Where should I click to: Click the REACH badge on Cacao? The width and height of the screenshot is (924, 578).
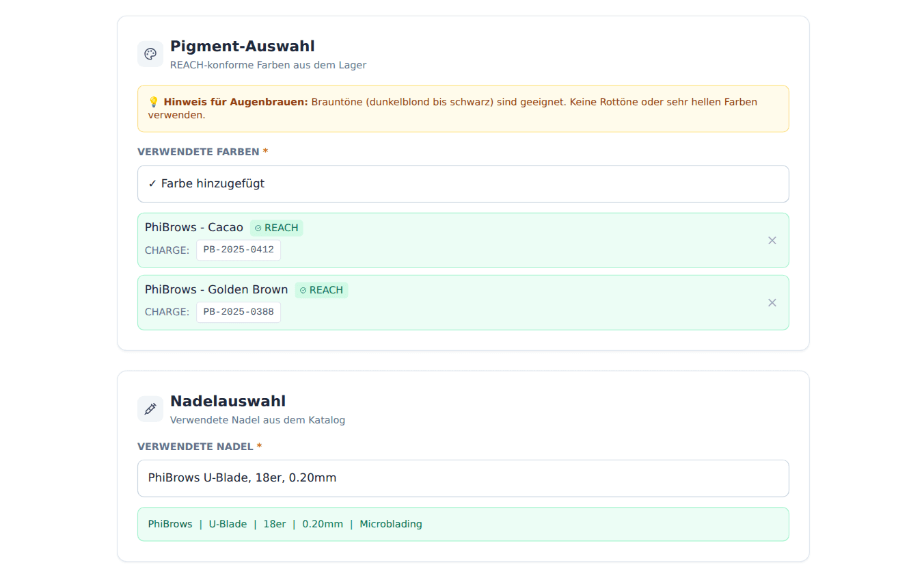pos(277,228)
